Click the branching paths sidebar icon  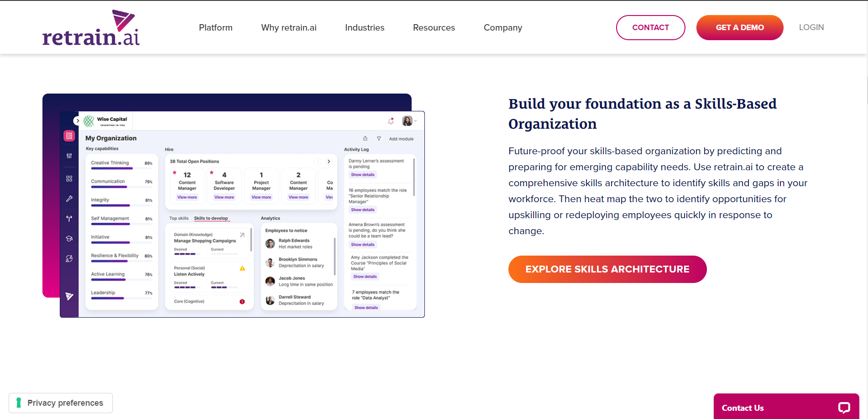pyautogui.click(x=69, y=219)
